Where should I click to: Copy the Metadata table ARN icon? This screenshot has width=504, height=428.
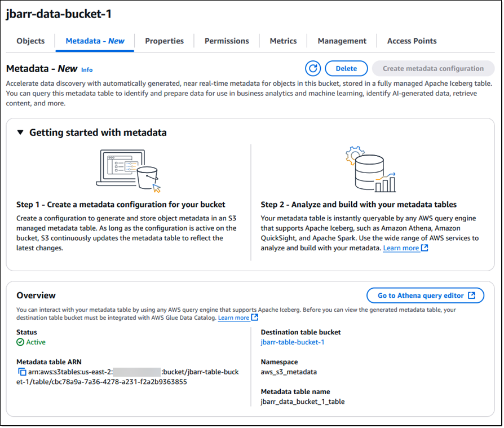pos(22,372)
